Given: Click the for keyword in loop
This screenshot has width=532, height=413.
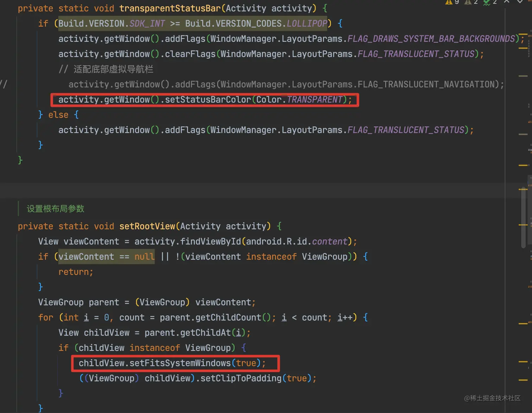Looking at the screenshot, I should tap(46, 318).
